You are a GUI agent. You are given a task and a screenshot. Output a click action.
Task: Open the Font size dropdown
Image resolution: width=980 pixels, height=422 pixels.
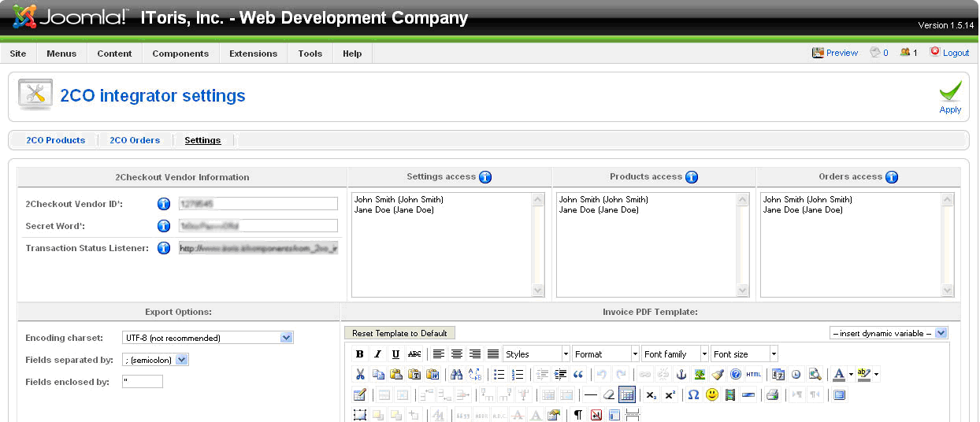[x=744, y=354]
